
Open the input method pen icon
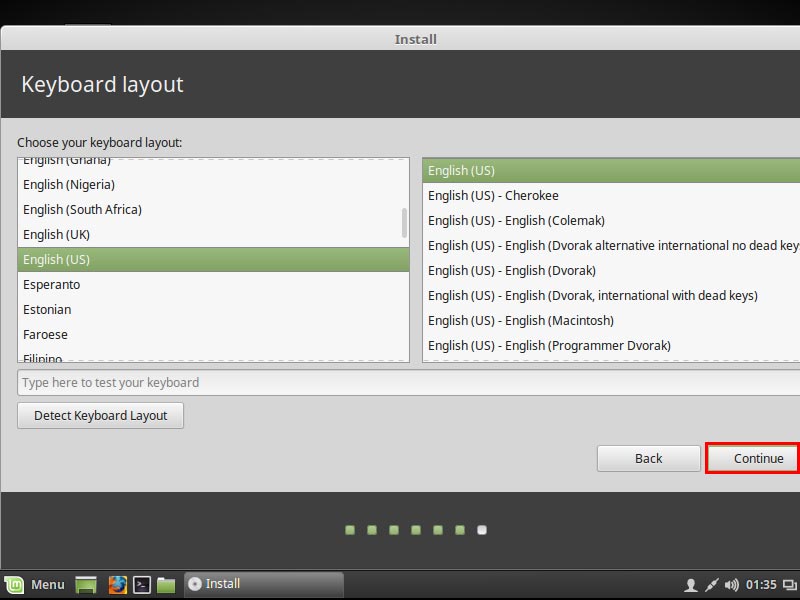[x=711, y=584]
